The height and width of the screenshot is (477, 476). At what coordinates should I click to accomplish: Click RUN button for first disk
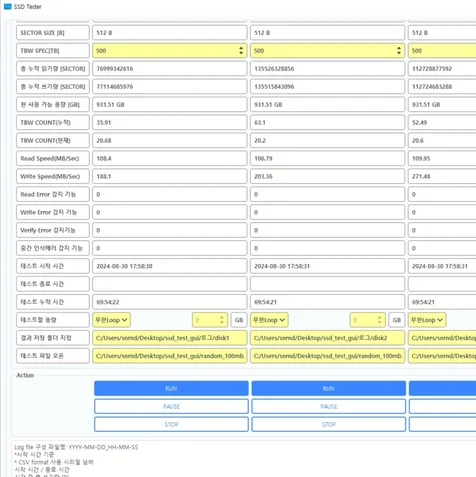[x=171, y=388]
